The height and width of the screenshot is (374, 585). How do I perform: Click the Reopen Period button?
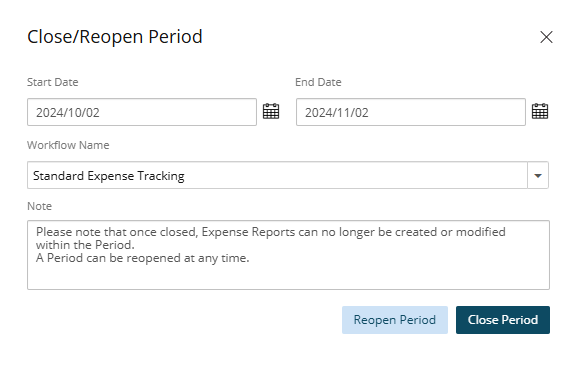pyautogui.click(x=395, y=320)
